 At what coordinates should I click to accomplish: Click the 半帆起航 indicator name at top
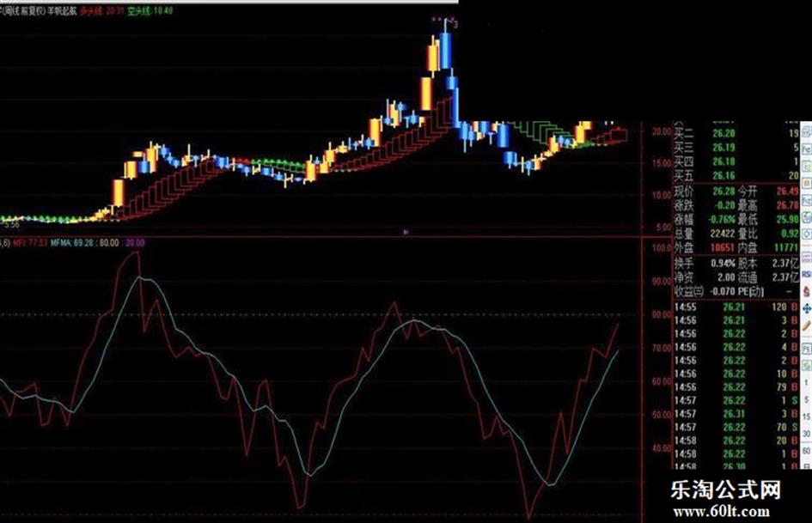[62, 10]
